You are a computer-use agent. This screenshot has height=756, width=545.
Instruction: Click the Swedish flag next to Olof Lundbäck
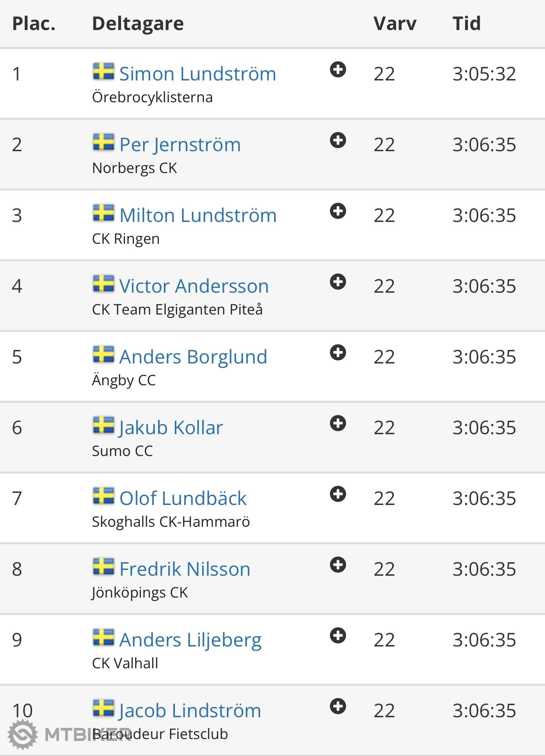click(104, 496)
